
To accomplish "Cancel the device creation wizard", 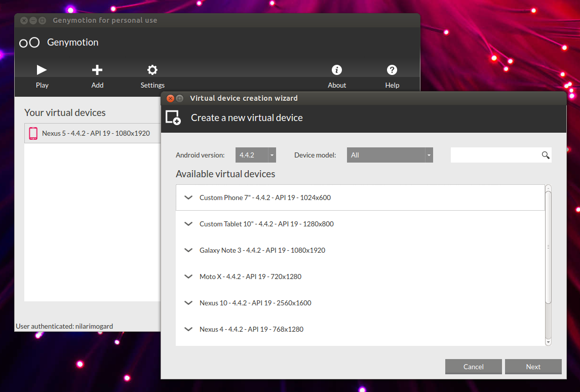I will (474, 367).
